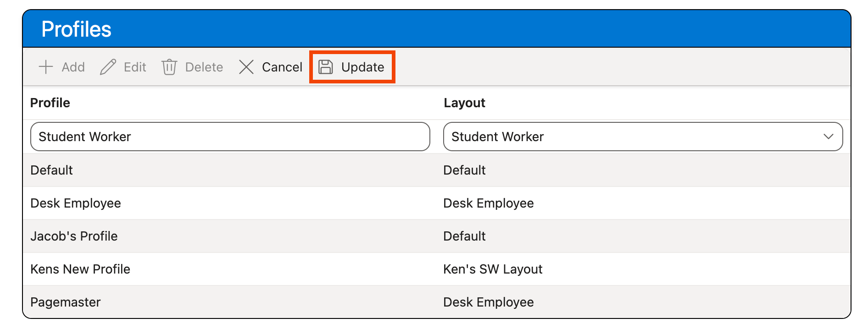Click the Layout cell in the Default profile row
Viewport: 868px width, 329px height.
pos(464,170)
